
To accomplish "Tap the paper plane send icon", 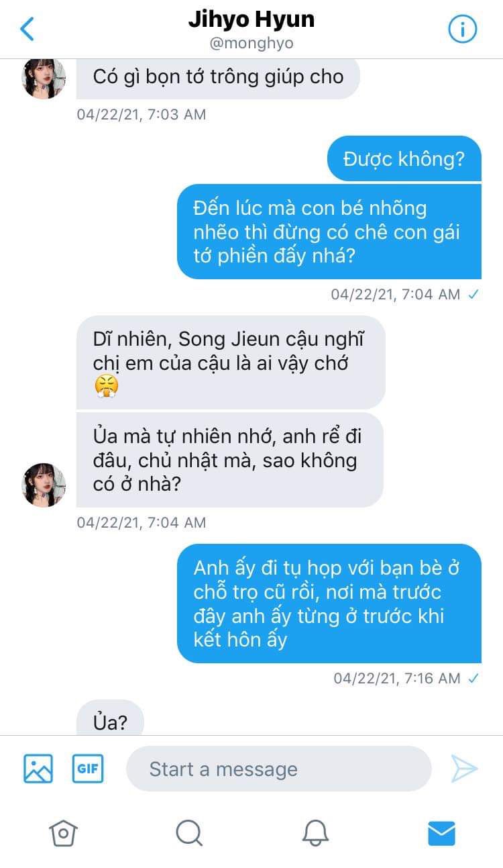I will (463, 769).
